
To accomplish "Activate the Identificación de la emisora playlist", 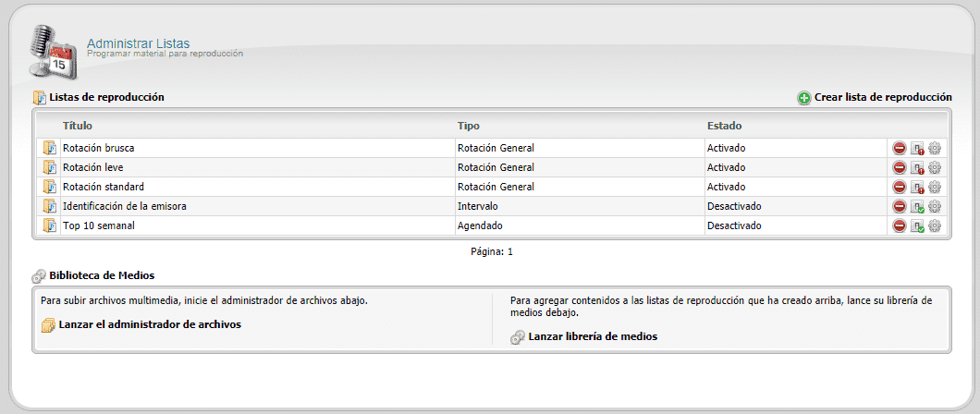I will coord(917,207).
